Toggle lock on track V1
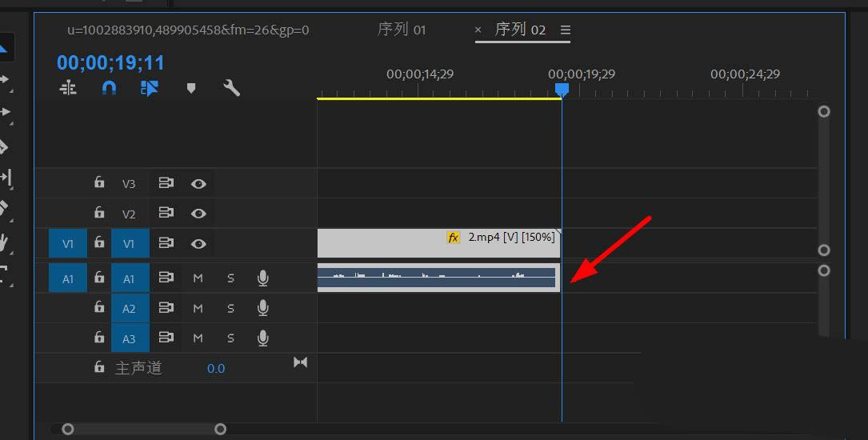 [99, 242]
